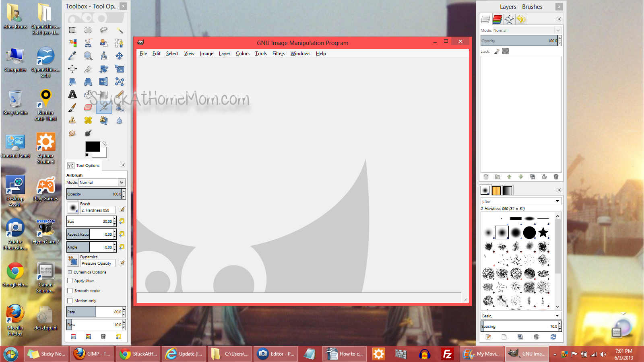The height and width of the screenshot is (362, 644).
Task: Enable the Apply Jitter checkbox
Action: click(x=70, y=281)
